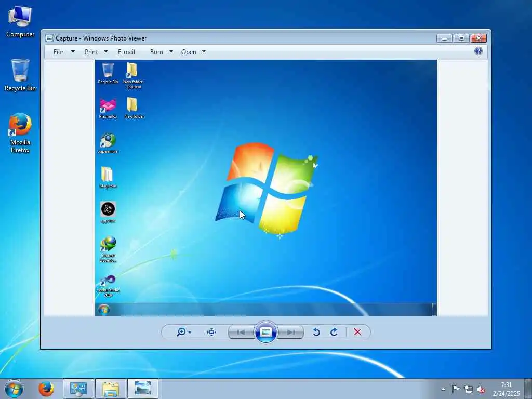Click the Actual size/Fit to window icon
Screen dimensions: 532x399
pos(212,332)
